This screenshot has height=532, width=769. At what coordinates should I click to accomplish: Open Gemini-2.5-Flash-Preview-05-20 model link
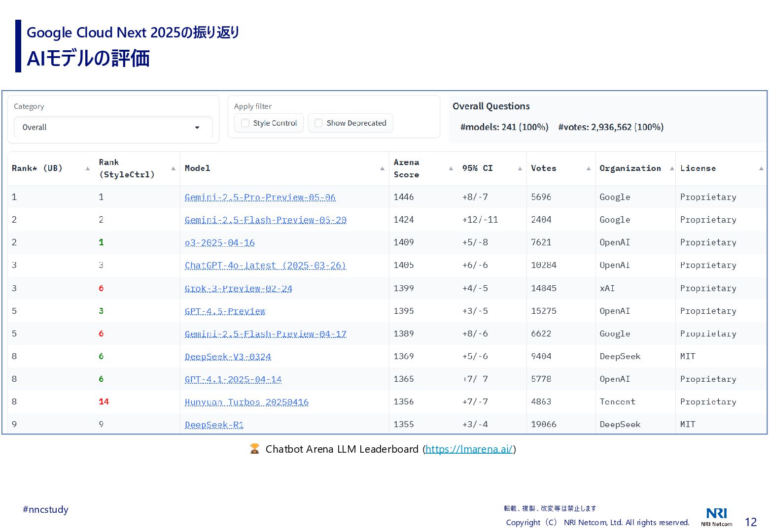265,220
